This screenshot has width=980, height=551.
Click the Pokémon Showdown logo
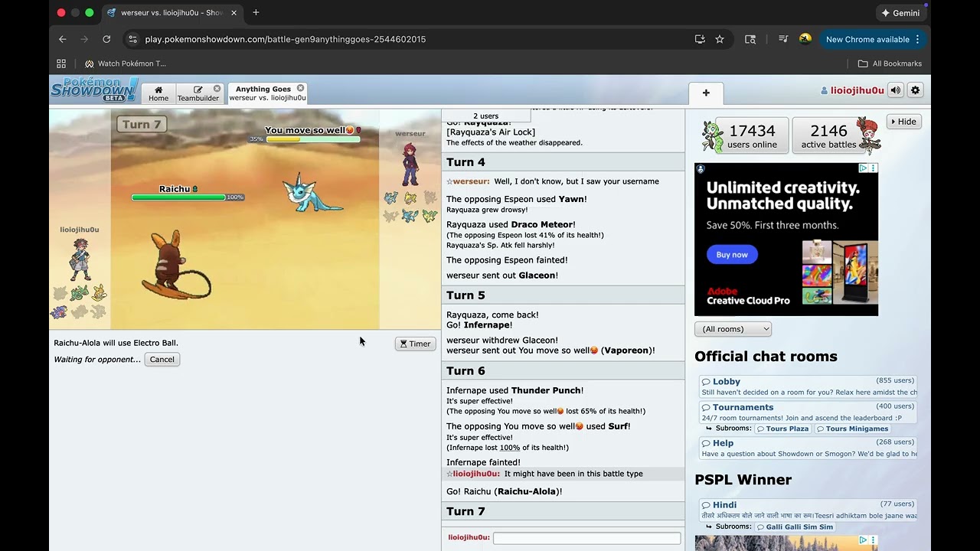93,90
